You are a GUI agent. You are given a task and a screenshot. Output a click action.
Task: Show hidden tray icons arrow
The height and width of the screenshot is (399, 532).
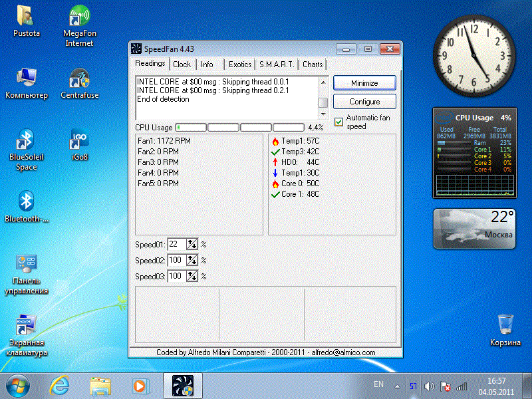click(x=398, y=385)
